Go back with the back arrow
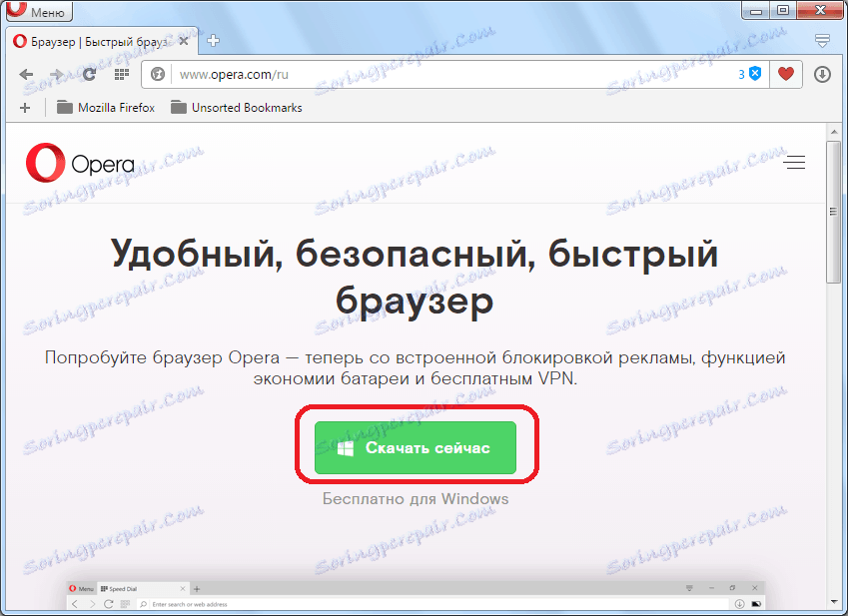848x616 pixels. 26,75
